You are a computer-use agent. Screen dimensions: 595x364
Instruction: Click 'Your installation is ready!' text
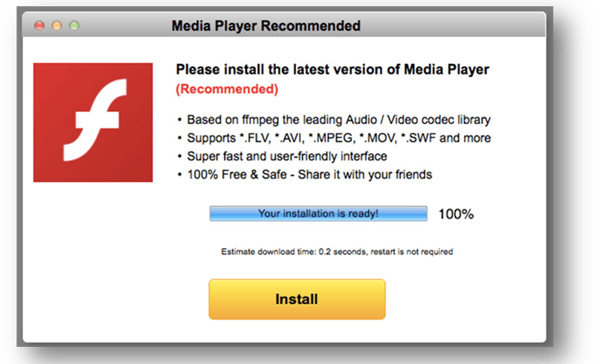tap(318, 213)
